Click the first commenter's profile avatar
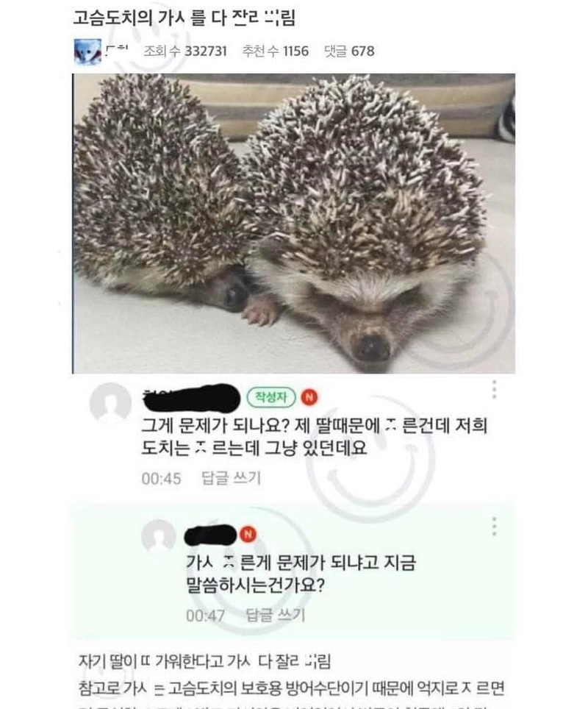The image size is (588, 709). tap(110, 403)
